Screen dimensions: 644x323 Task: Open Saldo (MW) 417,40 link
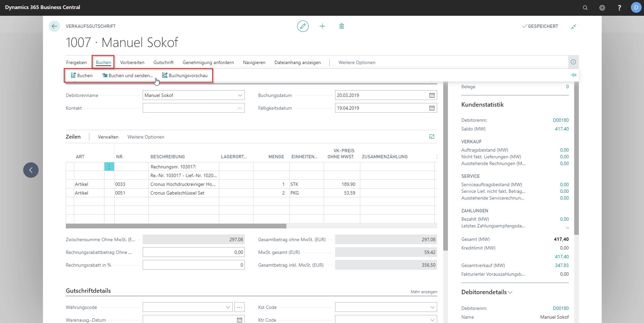pyautogui.click(x=562, y=129)
